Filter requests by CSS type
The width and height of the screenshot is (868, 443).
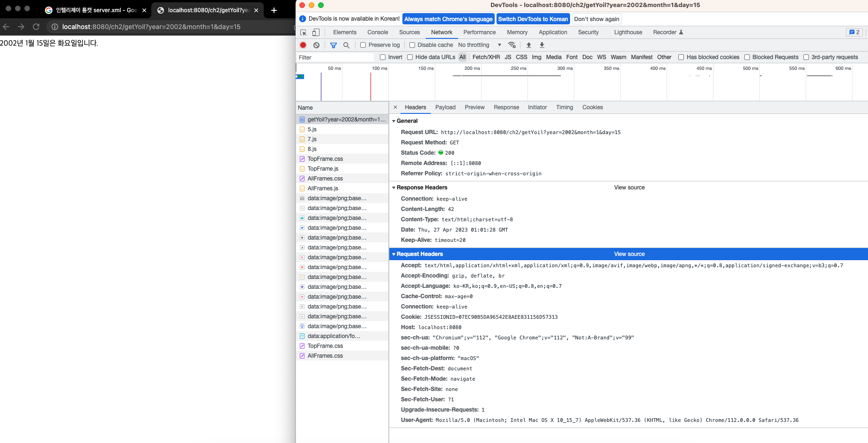click(521, 57)
